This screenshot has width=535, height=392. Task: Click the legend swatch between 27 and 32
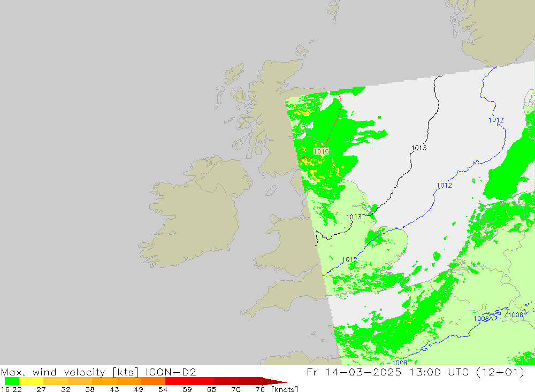click(x=56, y=381)
